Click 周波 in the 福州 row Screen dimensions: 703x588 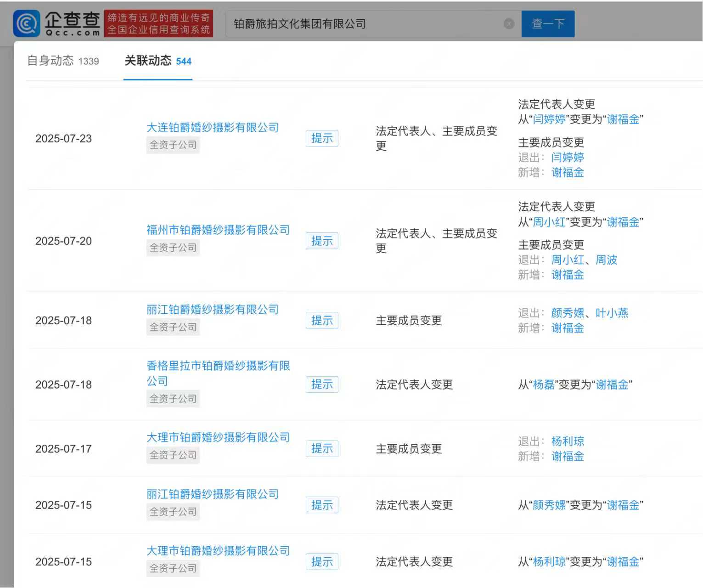(x=606, y=260)
